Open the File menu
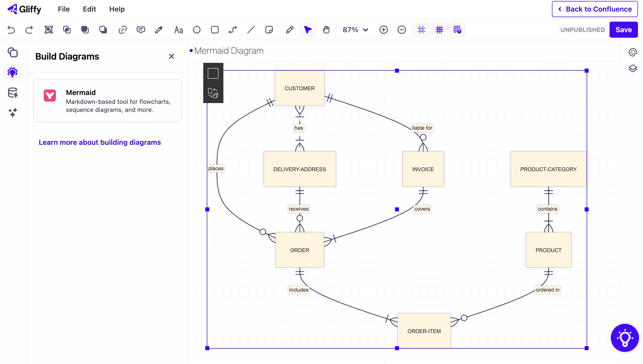The height and width of the screenshot is (364, 643). click(x=63, y=9)
